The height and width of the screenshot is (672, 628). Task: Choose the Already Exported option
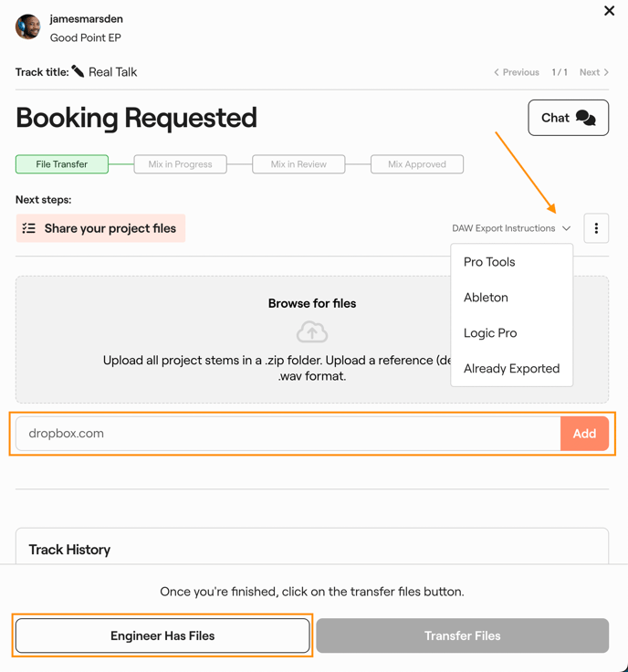[x=511, y=369]
